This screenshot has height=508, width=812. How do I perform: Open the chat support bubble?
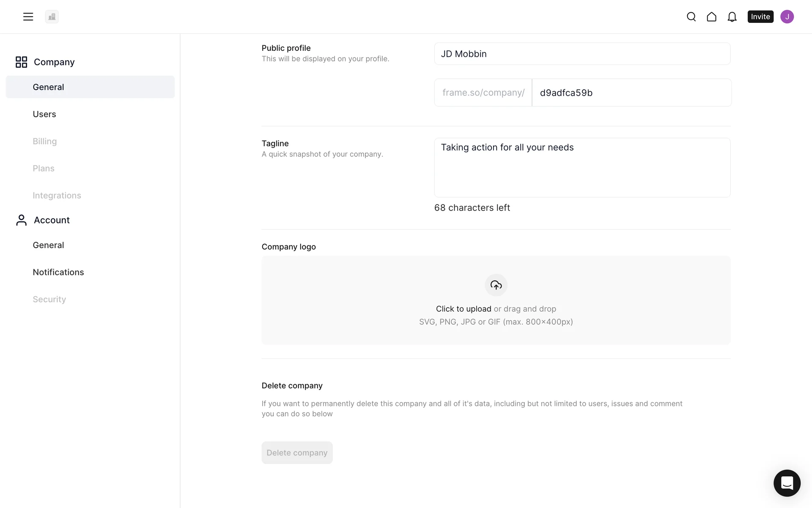point(787,483)
